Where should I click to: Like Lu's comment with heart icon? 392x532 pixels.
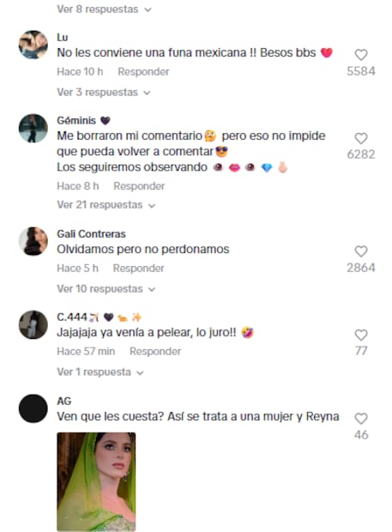click(361, 55)
